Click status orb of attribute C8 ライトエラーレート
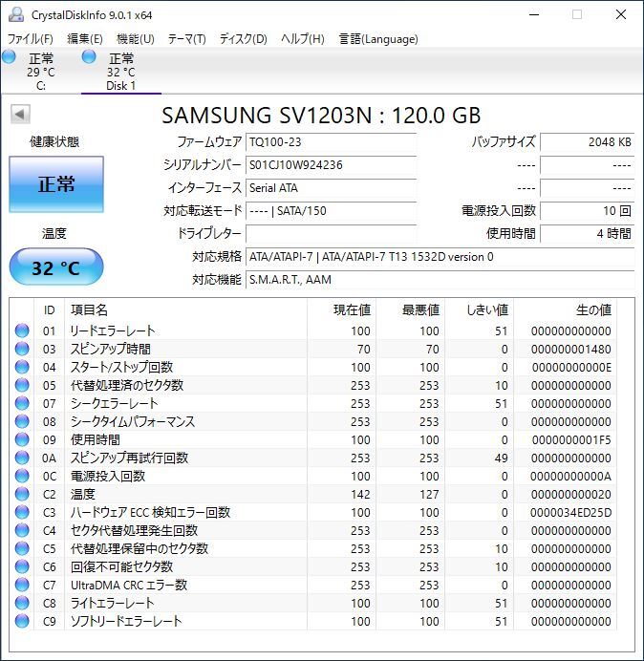This screenshot has height=661, width=644. pos(22,603)
